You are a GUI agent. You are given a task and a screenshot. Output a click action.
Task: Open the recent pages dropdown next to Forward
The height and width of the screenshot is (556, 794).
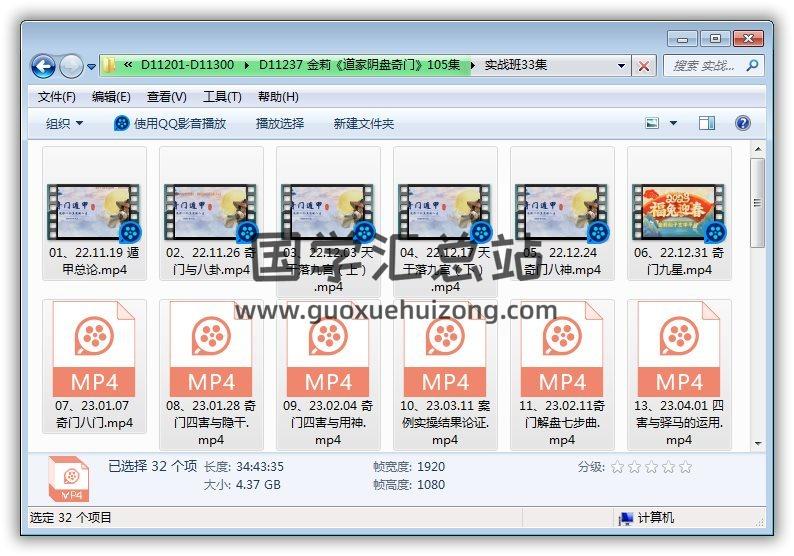tap(91, 67)
